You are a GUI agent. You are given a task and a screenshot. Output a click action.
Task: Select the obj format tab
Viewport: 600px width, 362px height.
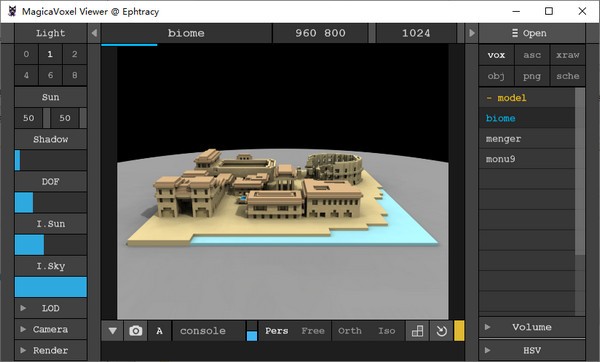496,76
